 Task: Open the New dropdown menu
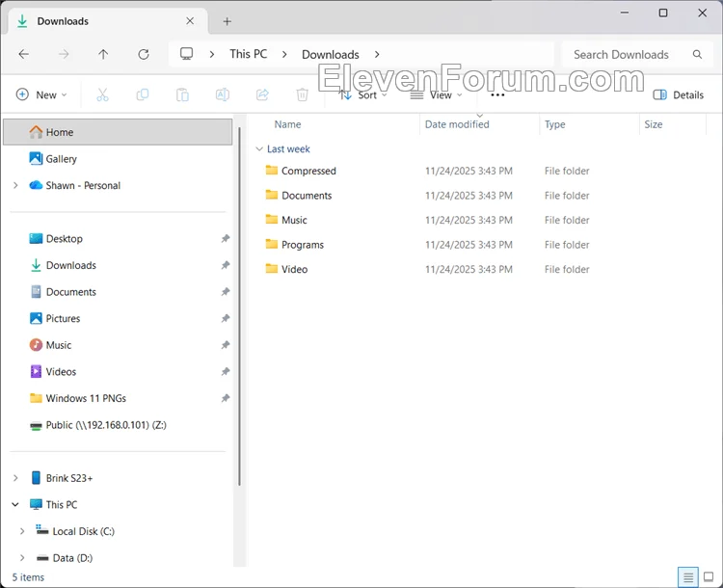point(41,95)
